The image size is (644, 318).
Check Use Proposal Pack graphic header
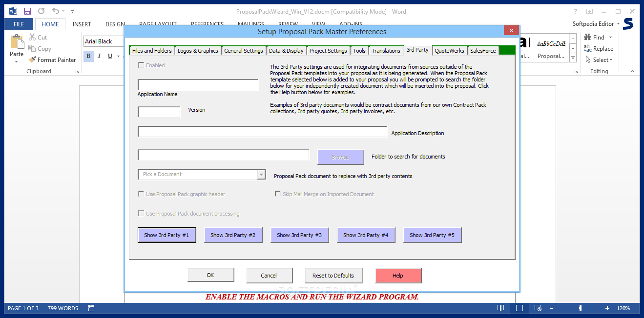point(141,194)
